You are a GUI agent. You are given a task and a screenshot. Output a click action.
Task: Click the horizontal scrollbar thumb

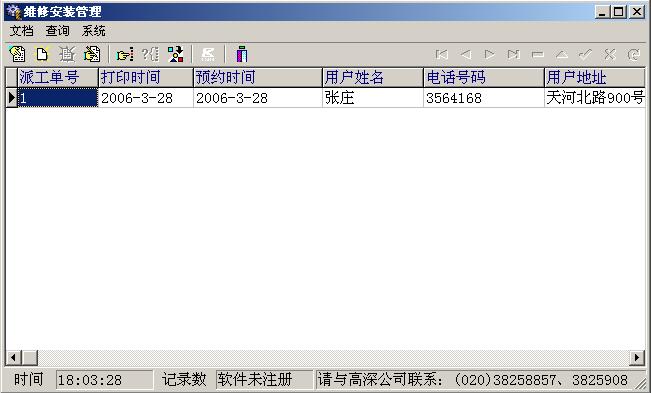29,357
